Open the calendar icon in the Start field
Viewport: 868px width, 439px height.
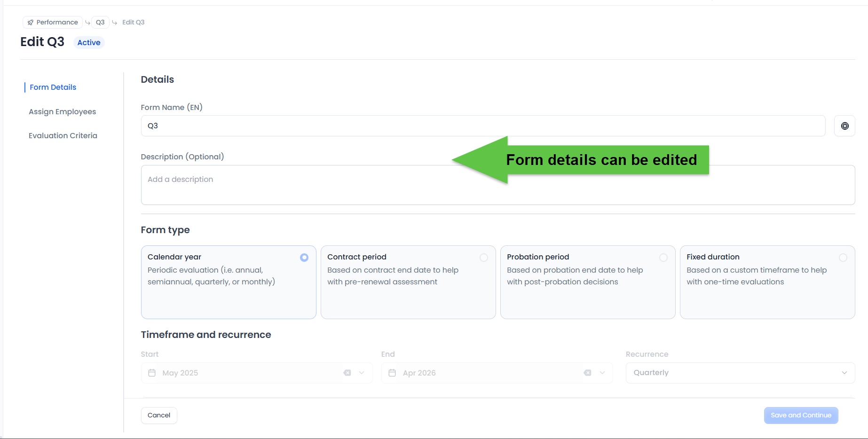click(152, 372)
